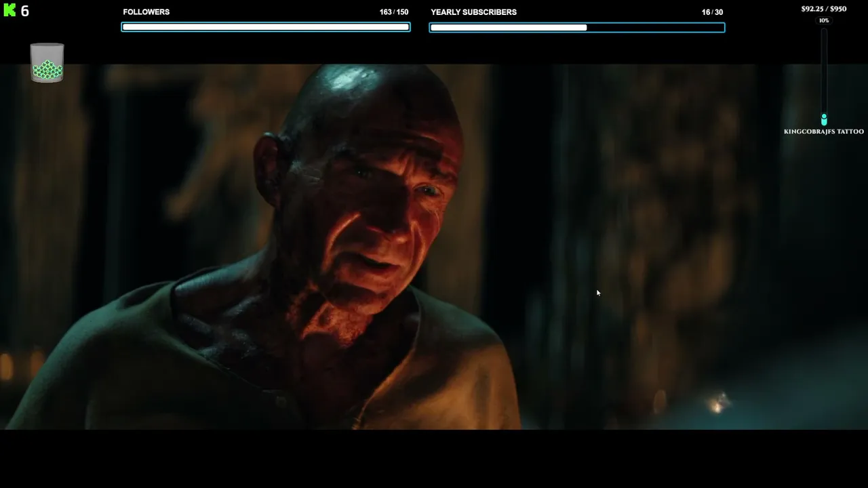The image size is (868, 488).
Task: Click the KINGCOBRAJFS TATTOO goal label
Action: click(824, 131)
